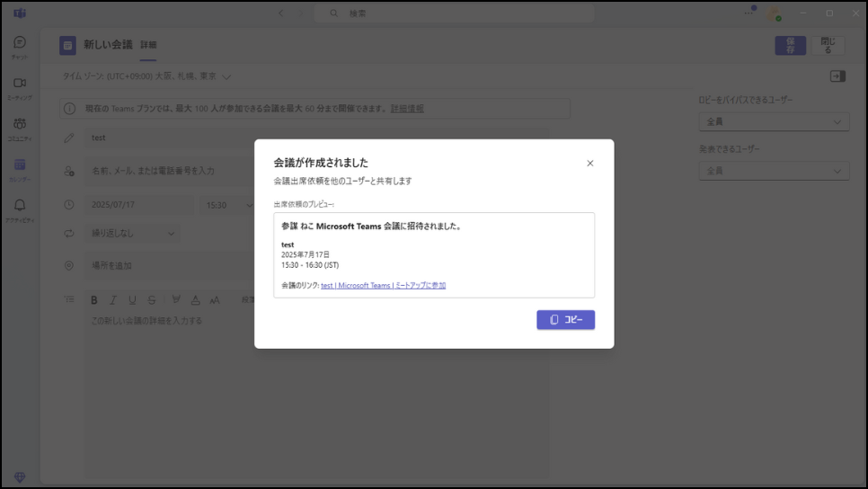Screen dimensions: 868x489
Task: Click the pencil icon beside the title
Action: tap(68, 138)
